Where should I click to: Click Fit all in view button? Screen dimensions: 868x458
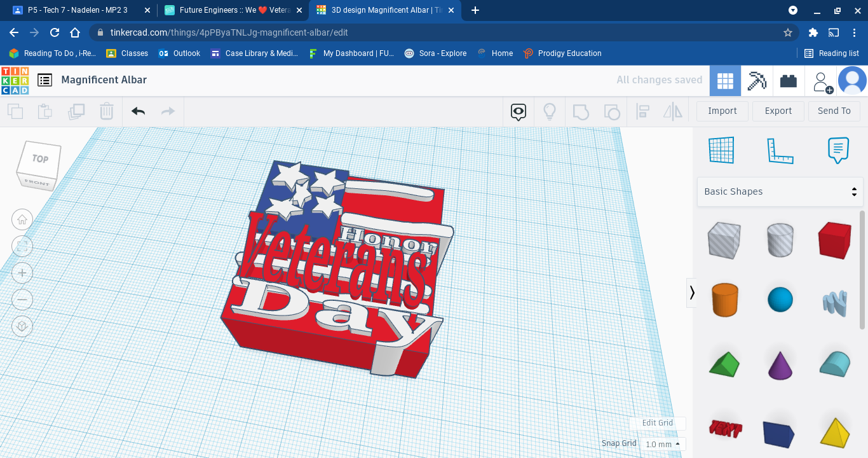[x=22, y=246]
